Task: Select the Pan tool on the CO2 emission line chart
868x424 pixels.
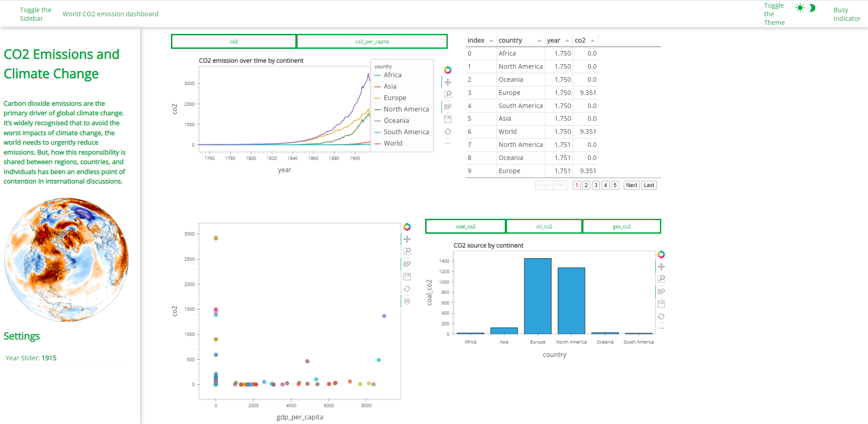Action: [448, 82]
